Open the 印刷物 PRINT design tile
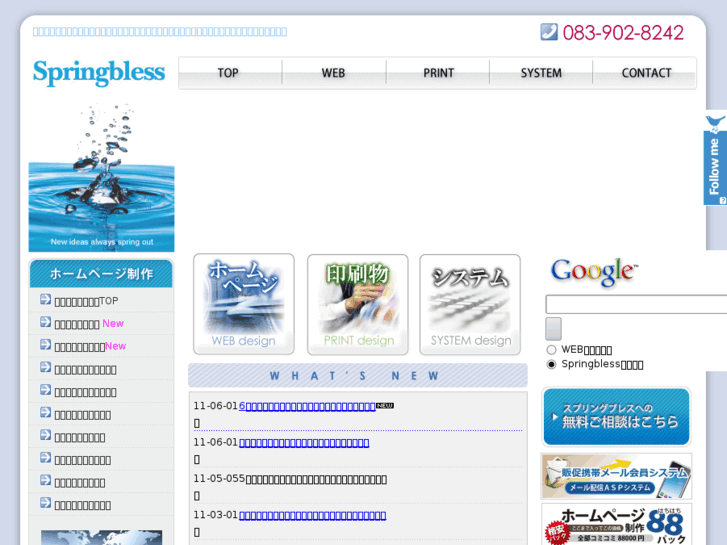 point(357,304)
